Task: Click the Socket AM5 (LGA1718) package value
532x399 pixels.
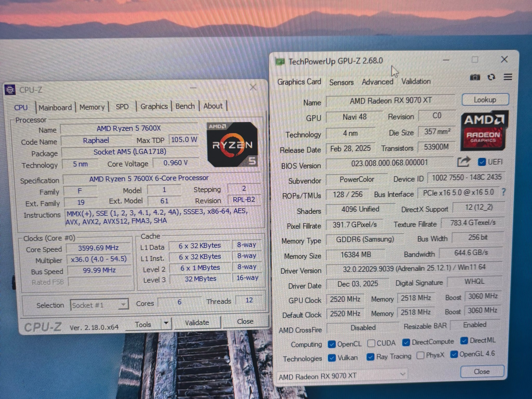Action: [130, 152]
